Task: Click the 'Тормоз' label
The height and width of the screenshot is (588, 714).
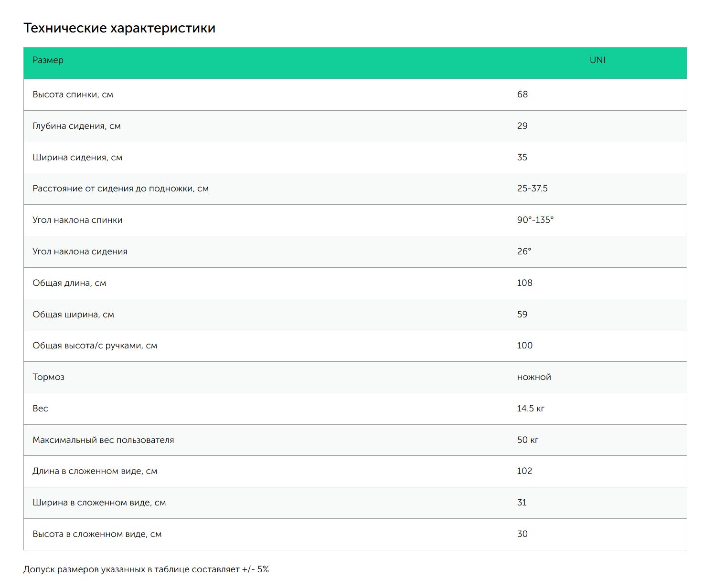Action: (x=48, y=377)
